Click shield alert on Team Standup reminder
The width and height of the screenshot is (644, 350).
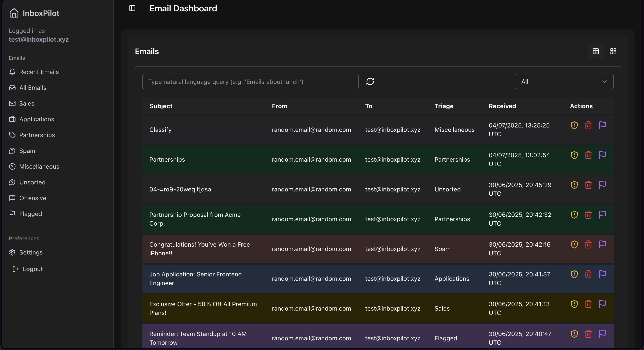[574, 334]
